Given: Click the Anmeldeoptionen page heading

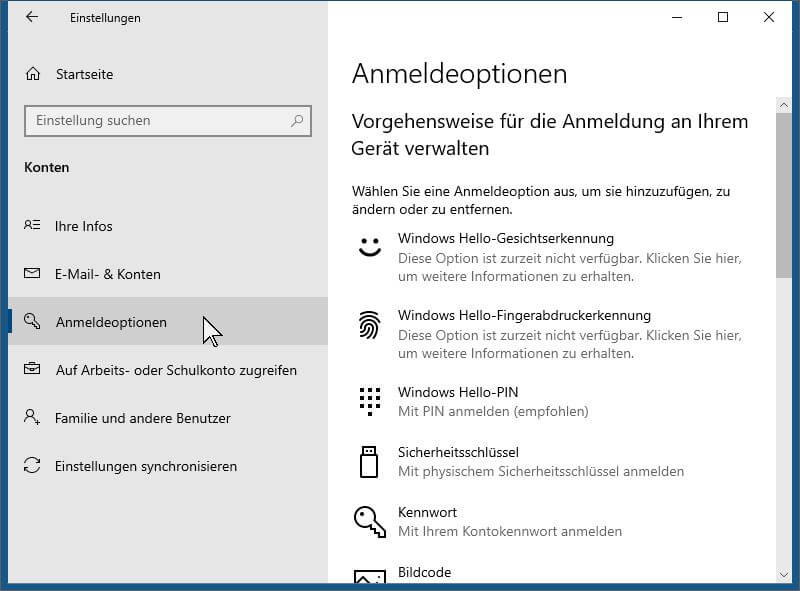Looking at the screenshot, I should click(459, 74).
